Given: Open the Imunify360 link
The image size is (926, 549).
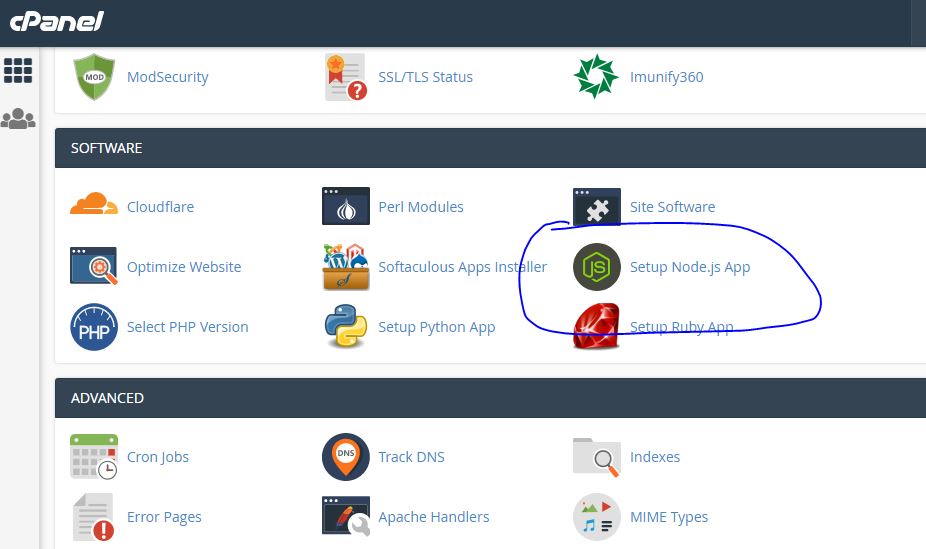Looking at the screenshot, I should click(666, 77).
